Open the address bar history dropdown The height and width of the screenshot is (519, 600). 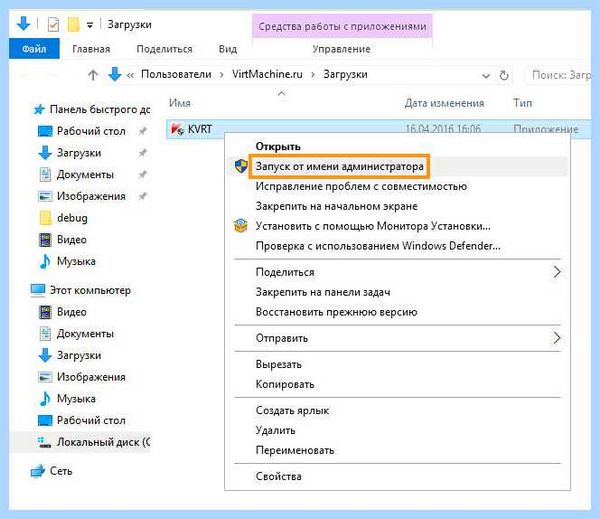(x=486, y=76)
